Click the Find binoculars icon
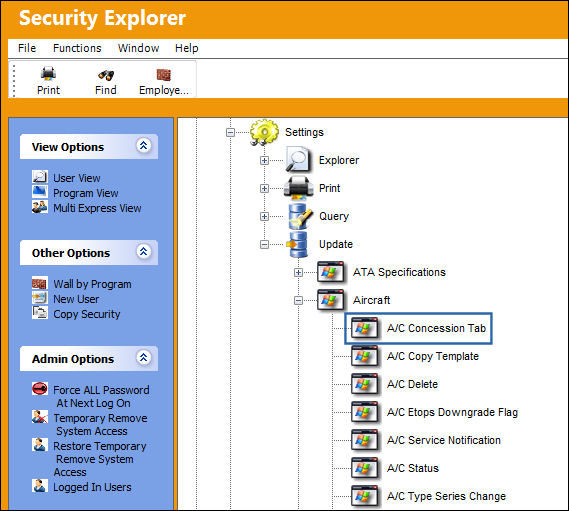This screenshot has height=511, width=569. pyautogui.click(x=106, y=74)
